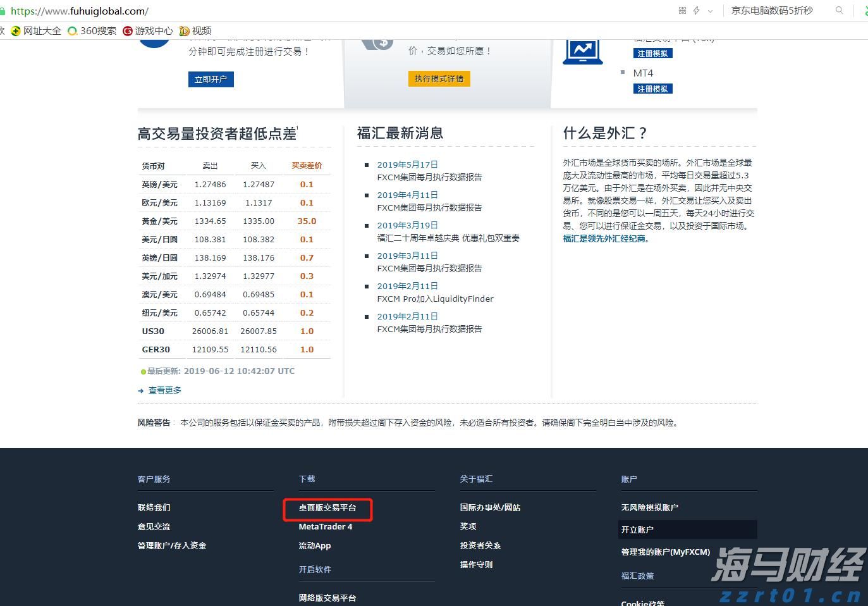This screenshot has width=868, height=606.
Task: Click the search magnifier icon in the toolbar
Action: (839, 10)
